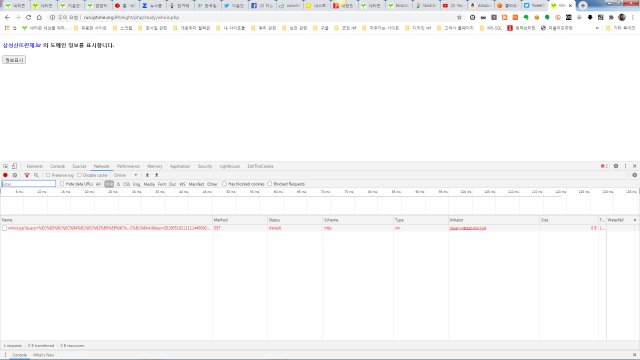640x360 pixels.
Task: Open the Security tab
Action: point(205,166)
